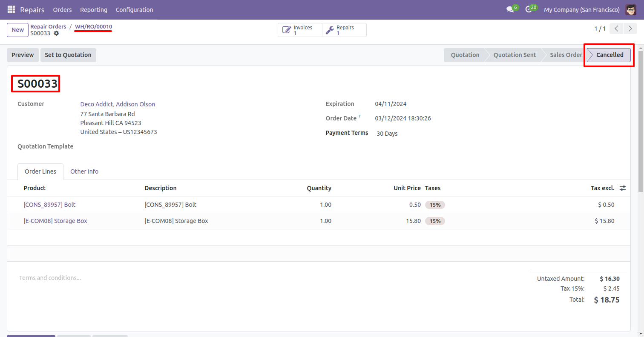Click the gear icon next to S00033
The height and width of the screenshot is (337, 644).
tap(56, 33)
